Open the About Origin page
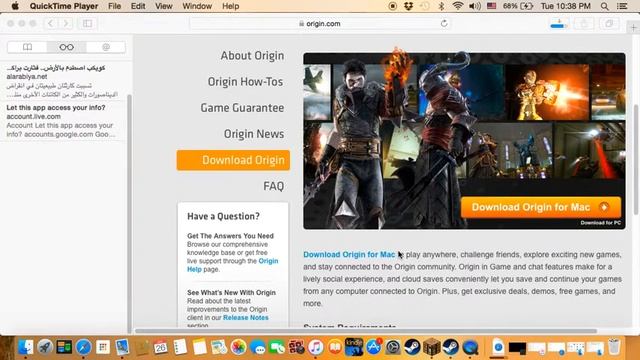This screenshot has width=640, height=360. tap(252, 56)
